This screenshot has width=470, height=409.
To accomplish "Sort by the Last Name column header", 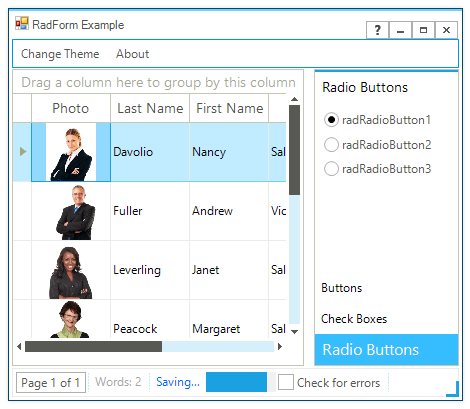I will (150, 108).
